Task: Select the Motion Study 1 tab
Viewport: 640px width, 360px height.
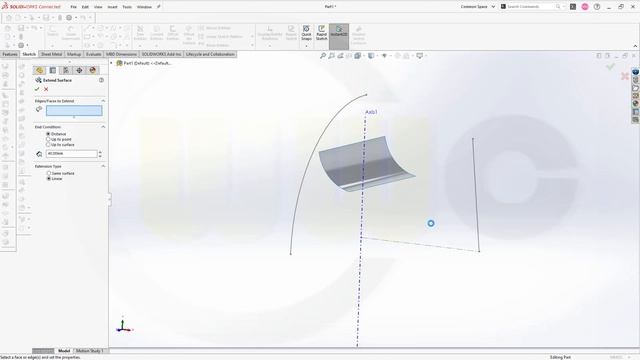Action: tap(89, 351)
